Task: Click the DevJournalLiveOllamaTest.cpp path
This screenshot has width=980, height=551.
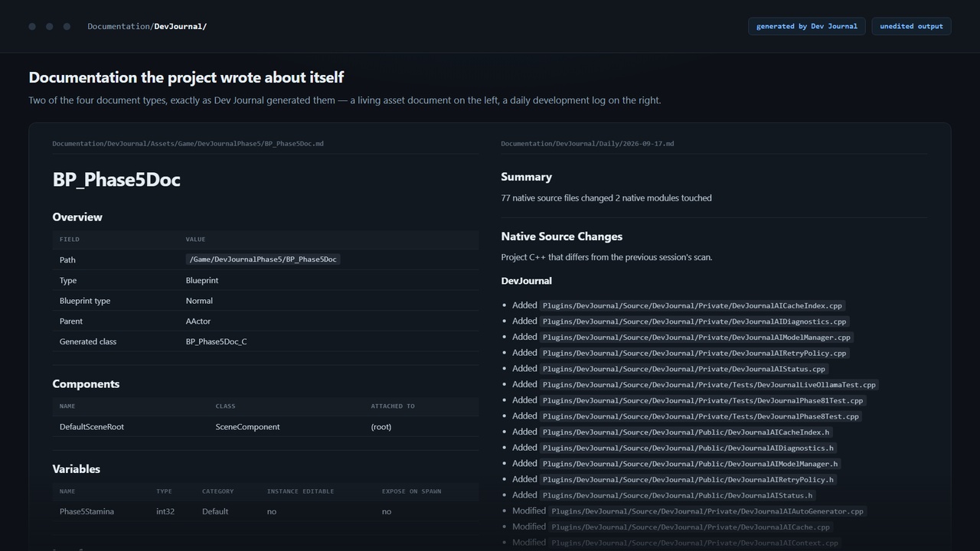Action: [710, 385]
